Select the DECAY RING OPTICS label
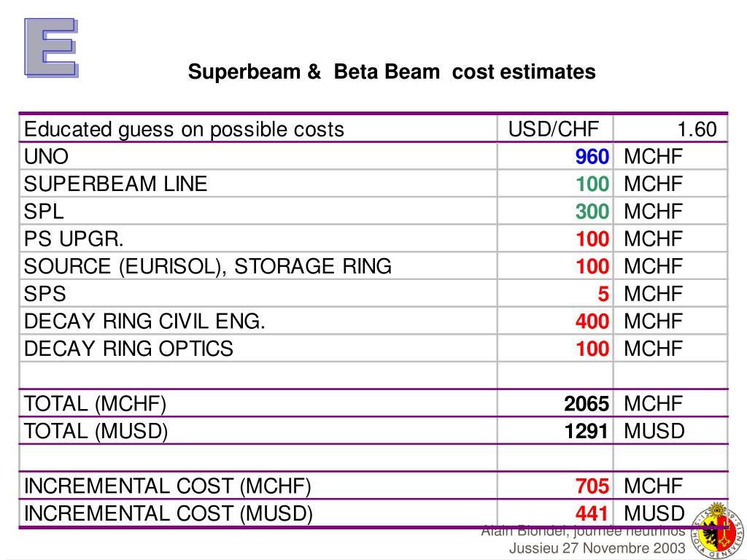The image size is (747, 560). (x=128, y=349)
